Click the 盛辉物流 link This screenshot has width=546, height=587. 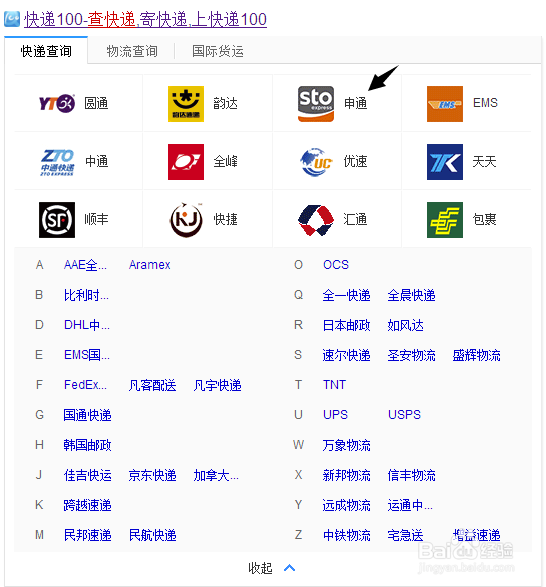(476, 355)
